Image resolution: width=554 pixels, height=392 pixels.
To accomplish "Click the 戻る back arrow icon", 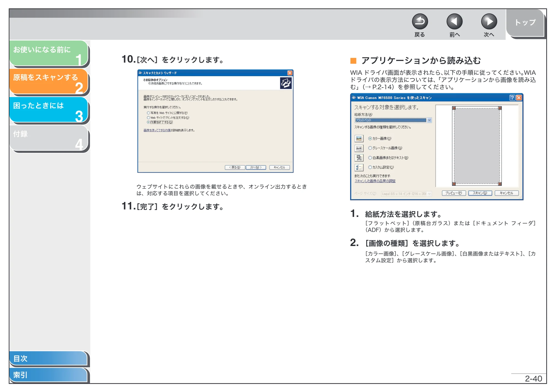I will (420, 22).
